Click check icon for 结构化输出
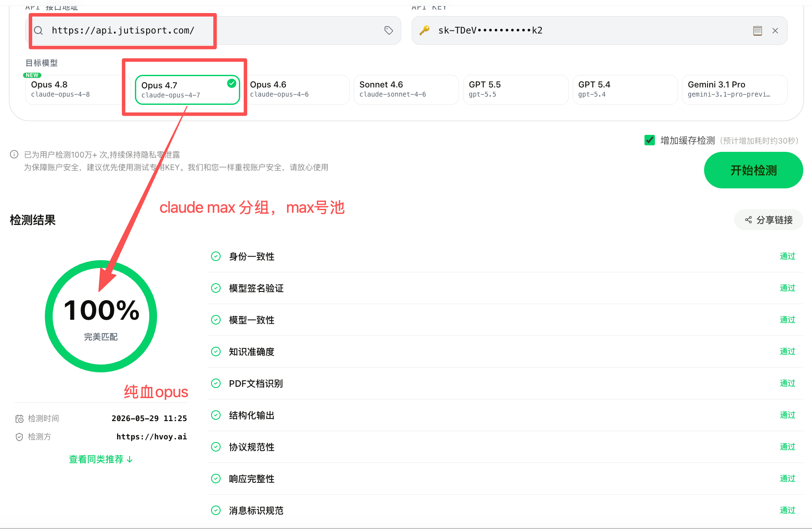This screenshot has width=812, height=529. click(x=216, y=415)
